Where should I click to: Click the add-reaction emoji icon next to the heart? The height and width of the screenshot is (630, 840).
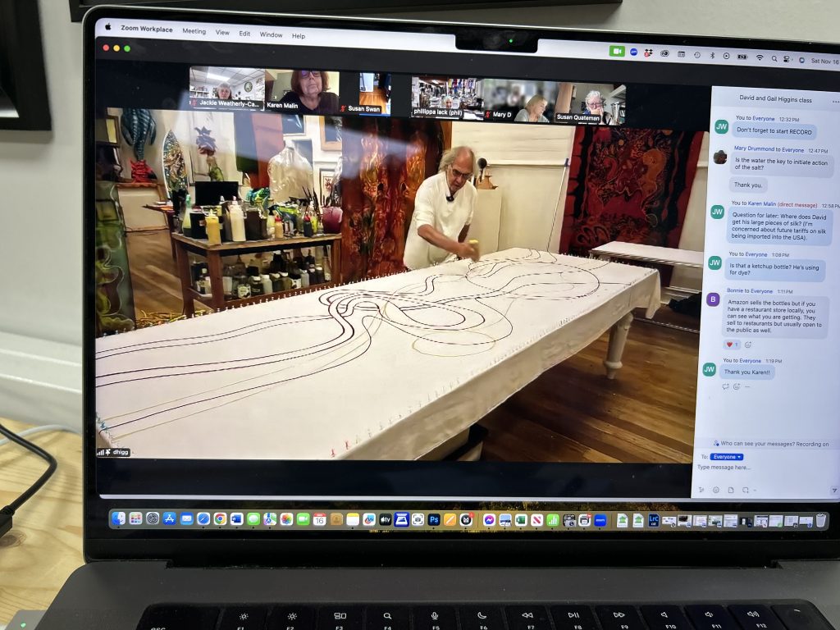(x=748, y=345)
